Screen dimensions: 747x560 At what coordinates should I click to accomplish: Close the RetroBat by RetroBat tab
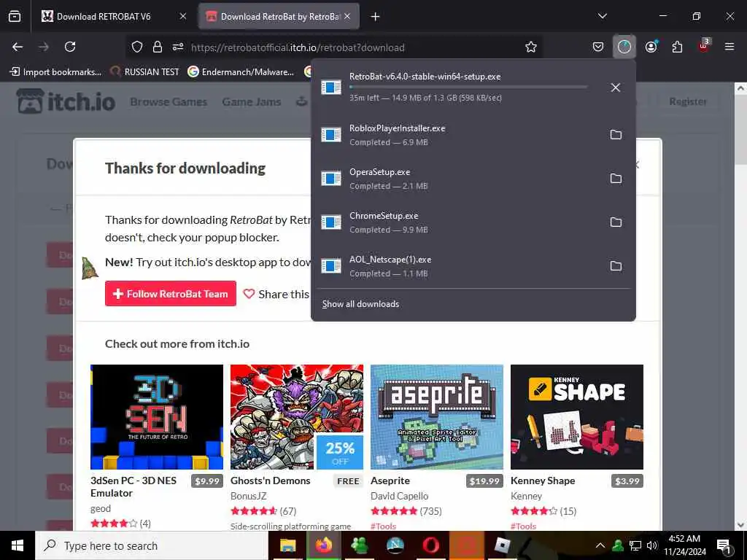(347, 17)
